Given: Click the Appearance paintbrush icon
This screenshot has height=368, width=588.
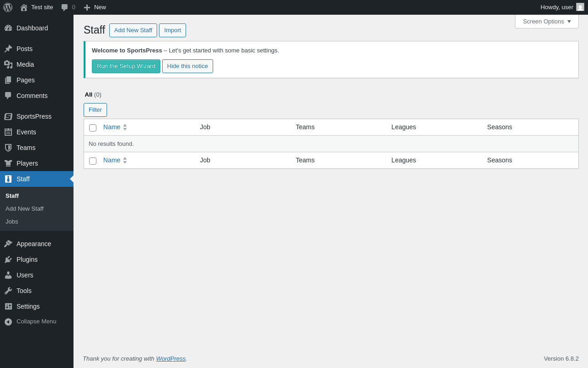Looking at the screenshot, I should [x=8, y=244].
